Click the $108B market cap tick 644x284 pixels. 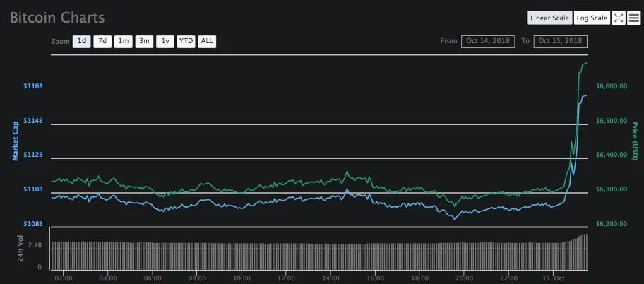pyautogui.click(x=33, y=224)
